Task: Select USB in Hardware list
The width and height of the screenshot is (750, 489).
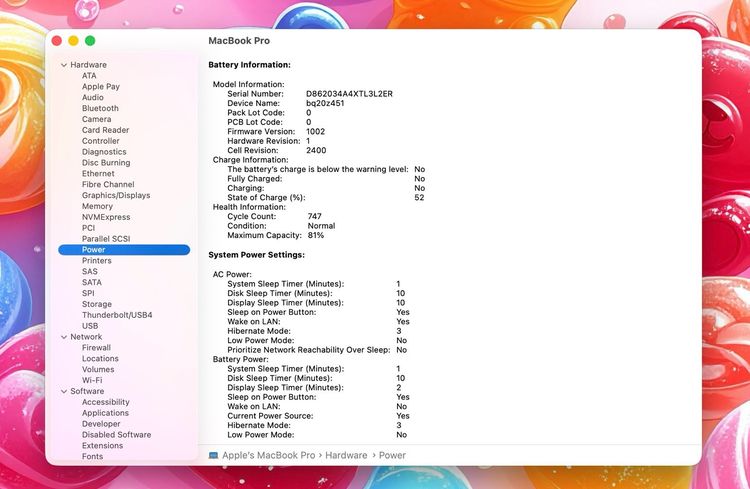Action: (x=90, y=326)
